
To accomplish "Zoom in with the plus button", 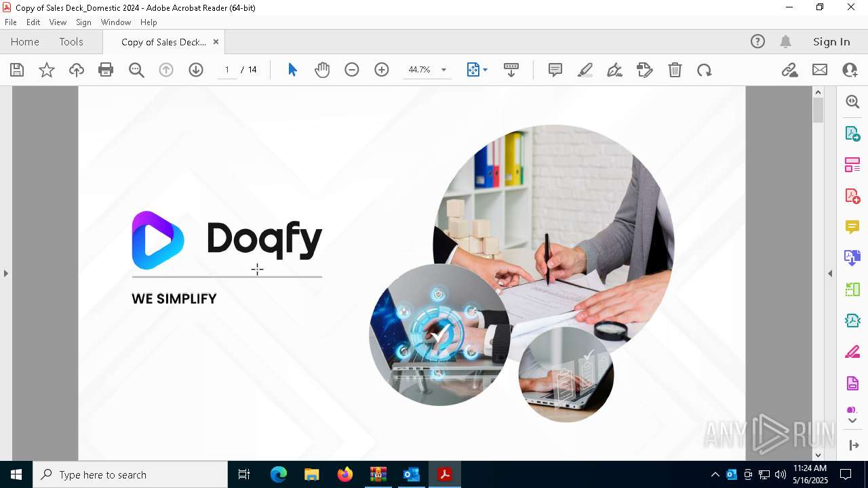I will [x=382, y=70].
